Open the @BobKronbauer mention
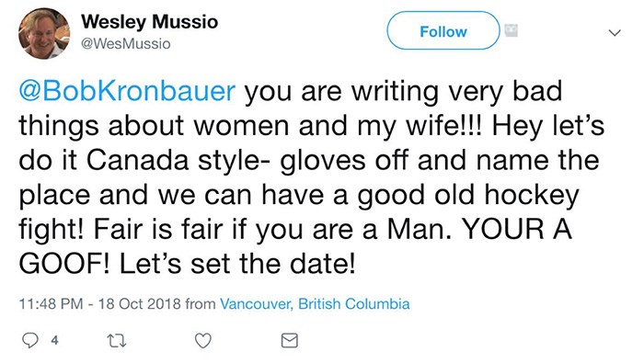644x364 pixels. coord(127,91)
